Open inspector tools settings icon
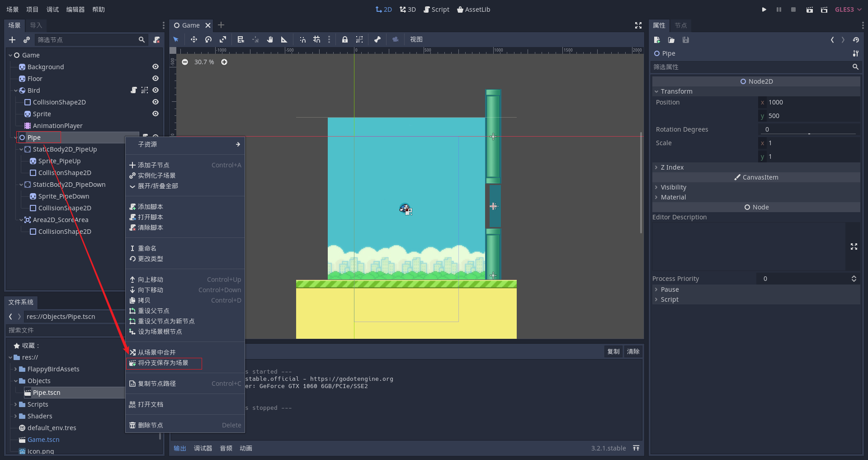The width and height of the screenshot is (868, 460). (x=856, y=53)
